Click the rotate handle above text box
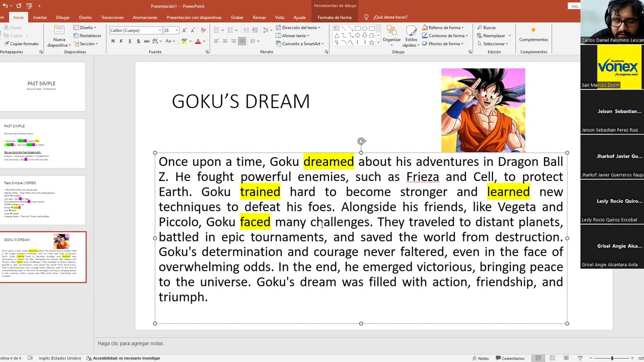 pyautogui.click(x=361, y=142)
